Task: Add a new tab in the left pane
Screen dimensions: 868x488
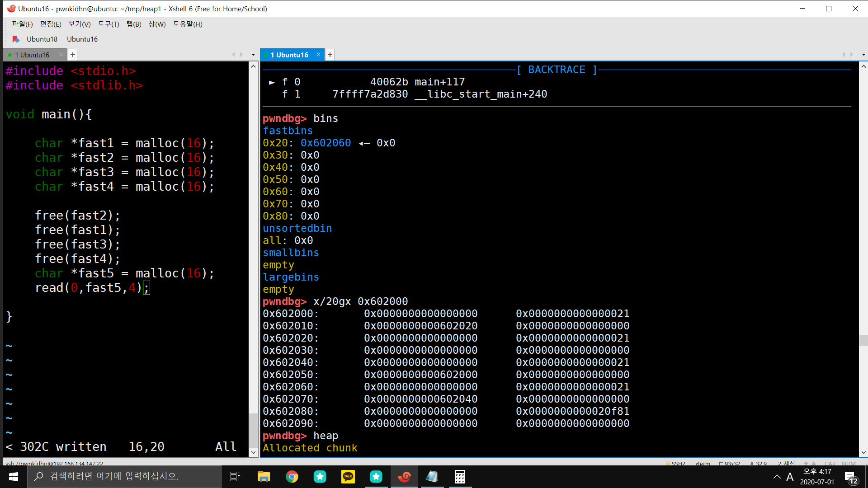Action: coord(73,55)
